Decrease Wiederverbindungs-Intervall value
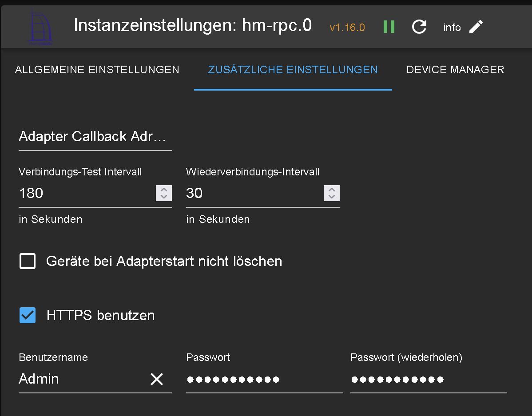Viewport: 532px width, 416px height. 332,197
